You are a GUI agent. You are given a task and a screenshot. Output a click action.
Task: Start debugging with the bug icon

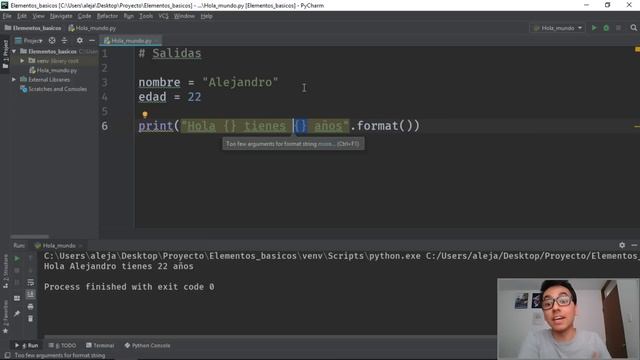pos(606,28)
